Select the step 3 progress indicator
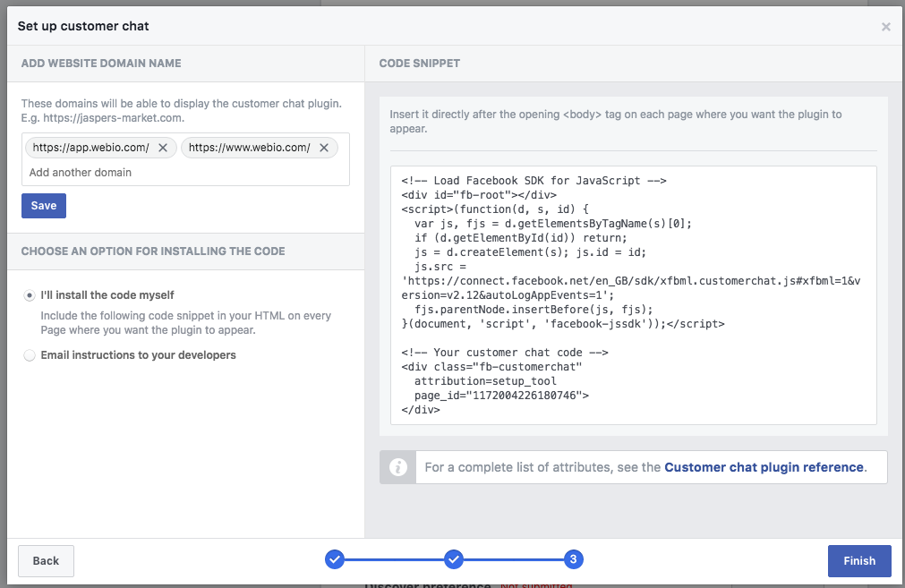The width and height of the screenshot is (905, 588). point(573,559)
